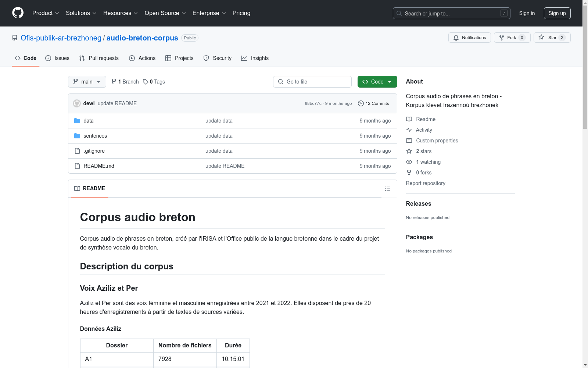
Task: Open the Packages heading link
Action: 419,237
